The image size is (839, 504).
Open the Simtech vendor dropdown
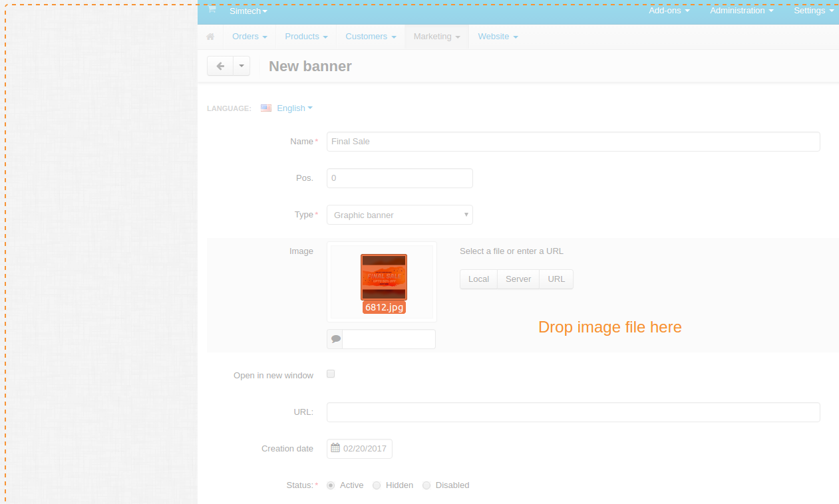tap(248, 11)
